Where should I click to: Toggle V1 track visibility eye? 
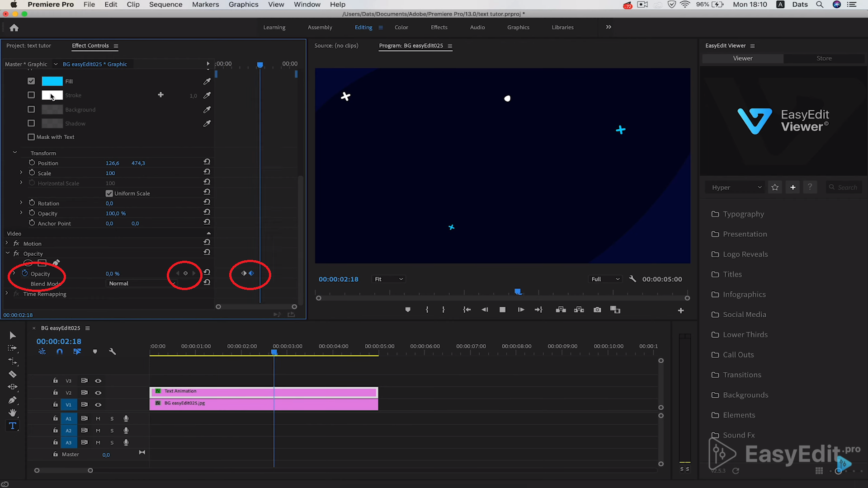[x=98, y=405]
